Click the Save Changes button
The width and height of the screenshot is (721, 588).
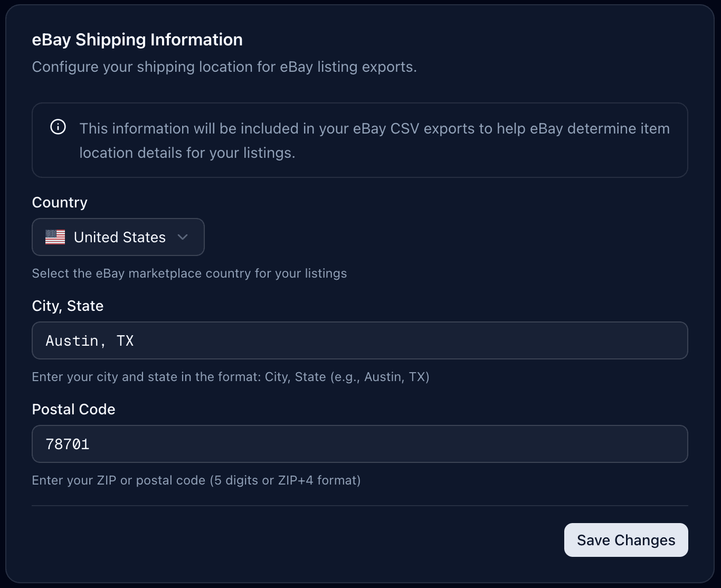(x=625, y=540)
